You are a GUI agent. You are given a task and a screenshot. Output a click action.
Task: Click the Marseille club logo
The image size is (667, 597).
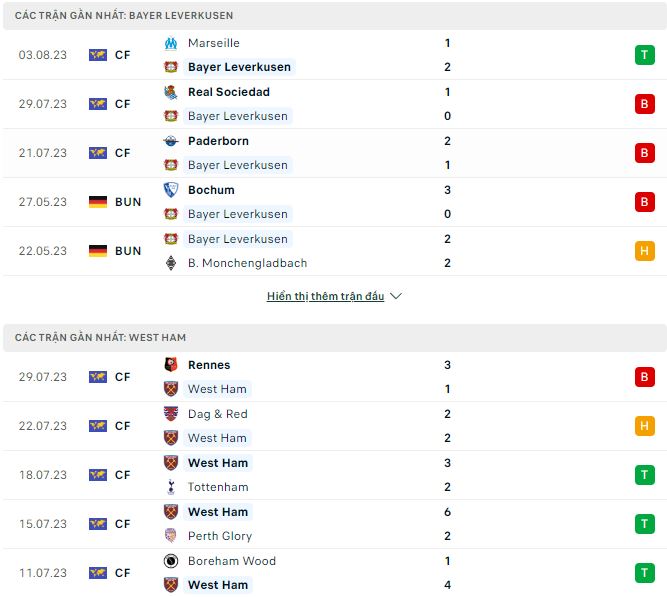[x=171, y=43]
